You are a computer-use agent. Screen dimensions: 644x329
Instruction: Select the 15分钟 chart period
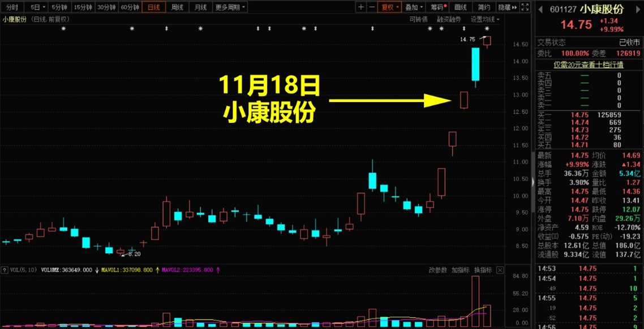(83, 7)
